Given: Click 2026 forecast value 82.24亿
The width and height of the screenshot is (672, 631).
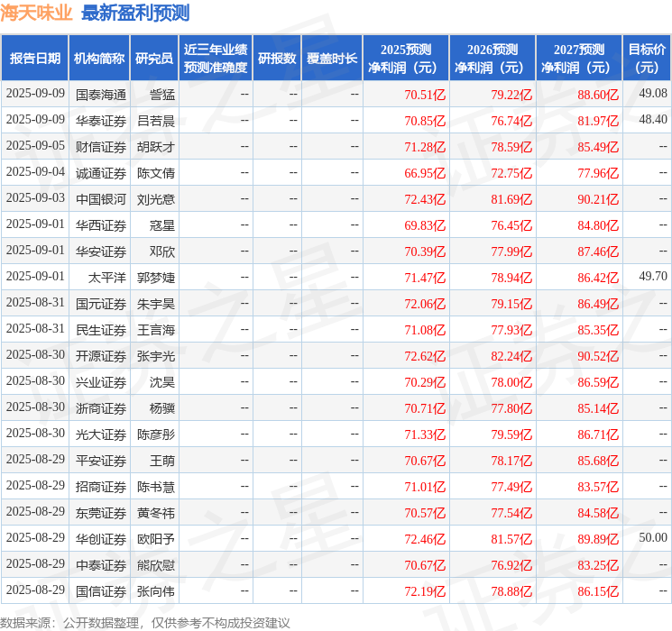Looking at the screenshot, I should [511, 356].
